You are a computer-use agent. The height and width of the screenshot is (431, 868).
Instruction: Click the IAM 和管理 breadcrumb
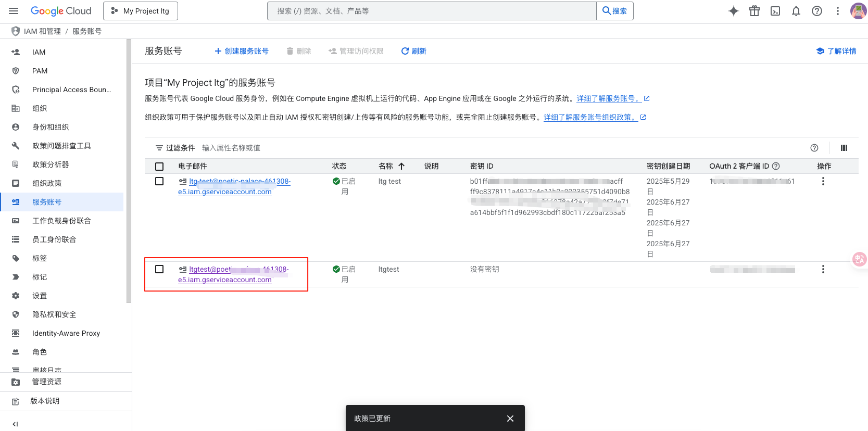(42, 31)
